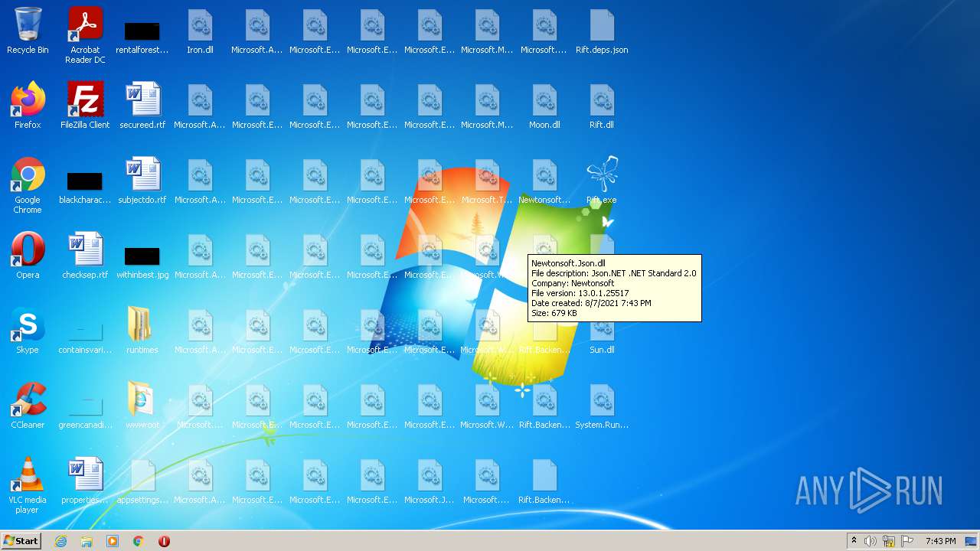Image resolution: width=980 pixels, height=551 pixels.
Task: Select the Skype desktop shortcut
Action: [28, 331]
